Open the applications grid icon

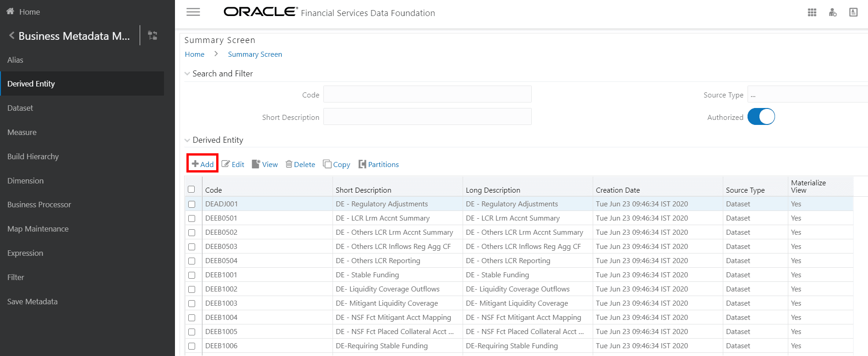tap(812, 12)
